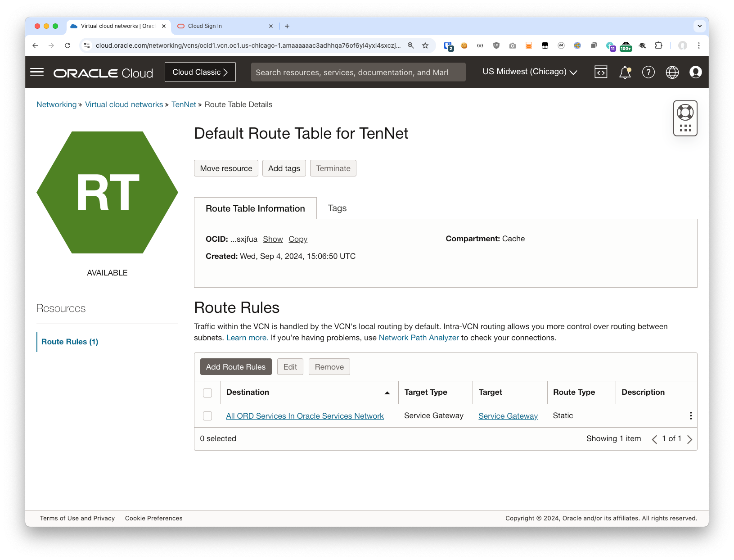Screen dimensions: 734x560
Task: Open the US Midwest (Chicago) region dropdown
Action: coord(530,72)
